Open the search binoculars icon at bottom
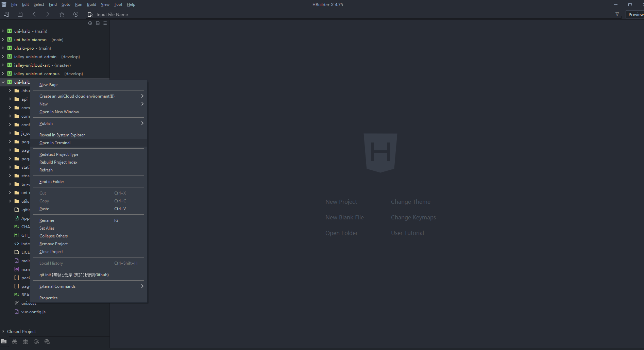Screen dimensions: 644x350 pos(15,341)
